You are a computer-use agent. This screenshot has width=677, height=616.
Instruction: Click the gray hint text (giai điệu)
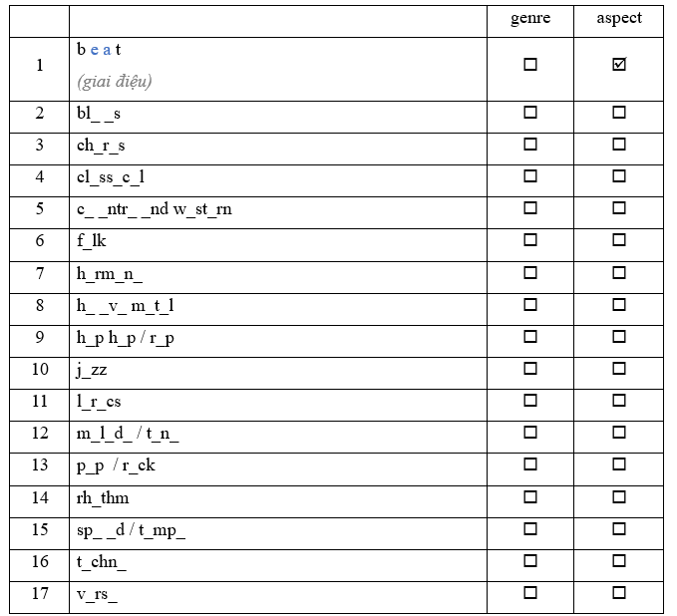114,82
